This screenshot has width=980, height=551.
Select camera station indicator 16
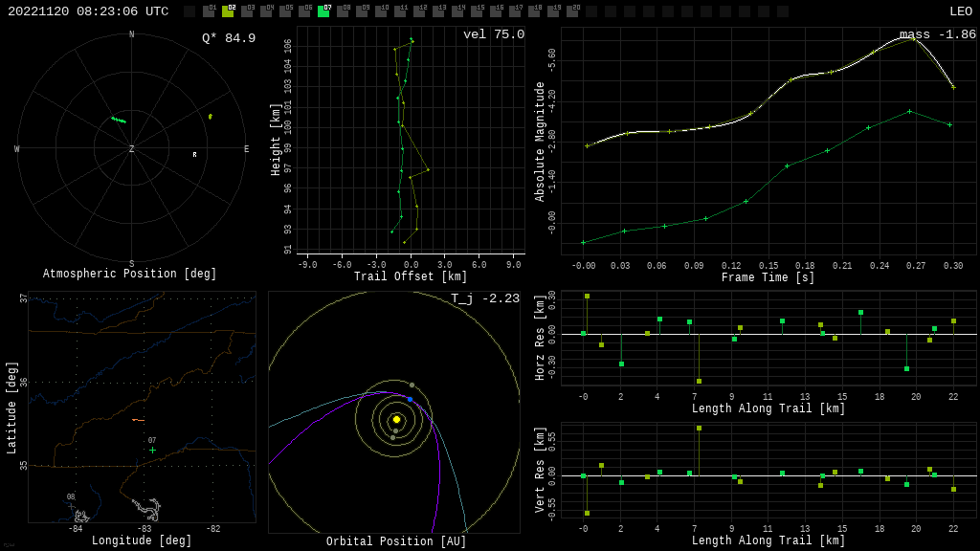(x=496, y=11)
